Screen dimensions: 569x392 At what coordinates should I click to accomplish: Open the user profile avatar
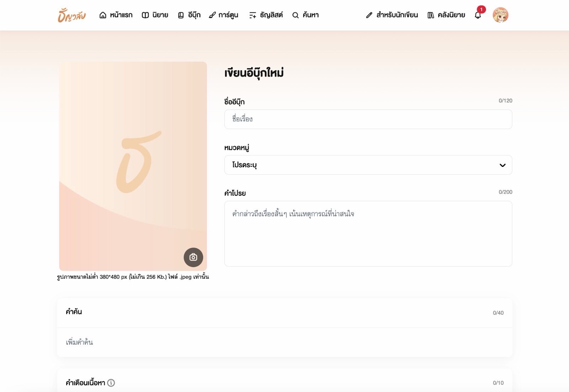pos(500,15)
